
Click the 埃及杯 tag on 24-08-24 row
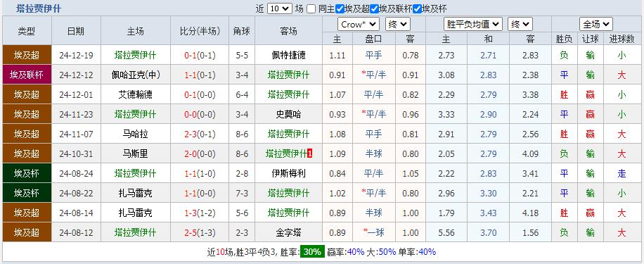click(x=27, y=173)
